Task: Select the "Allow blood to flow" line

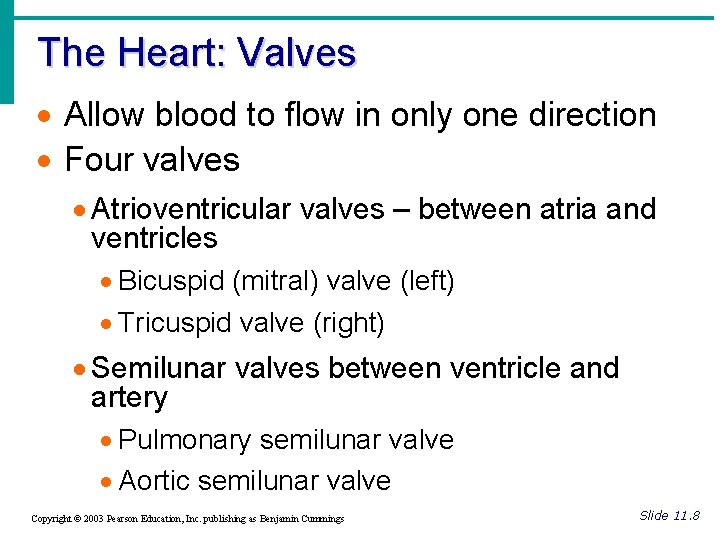Action: 360,115
